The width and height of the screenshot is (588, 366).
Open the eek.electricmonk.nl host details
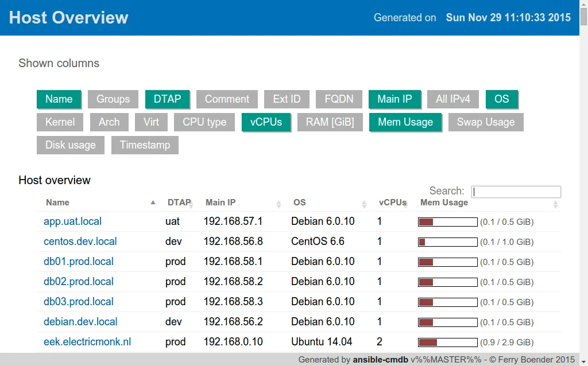(x=87, y=342)
